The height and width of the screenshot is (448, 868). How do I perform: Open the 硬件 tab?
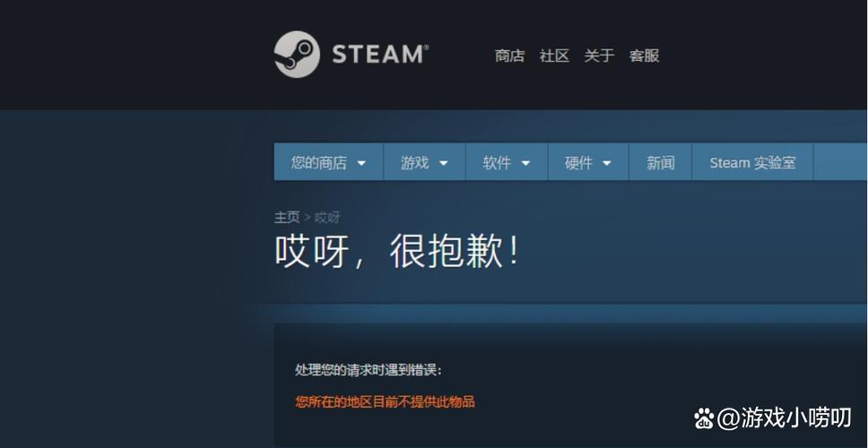coord(588,162)
